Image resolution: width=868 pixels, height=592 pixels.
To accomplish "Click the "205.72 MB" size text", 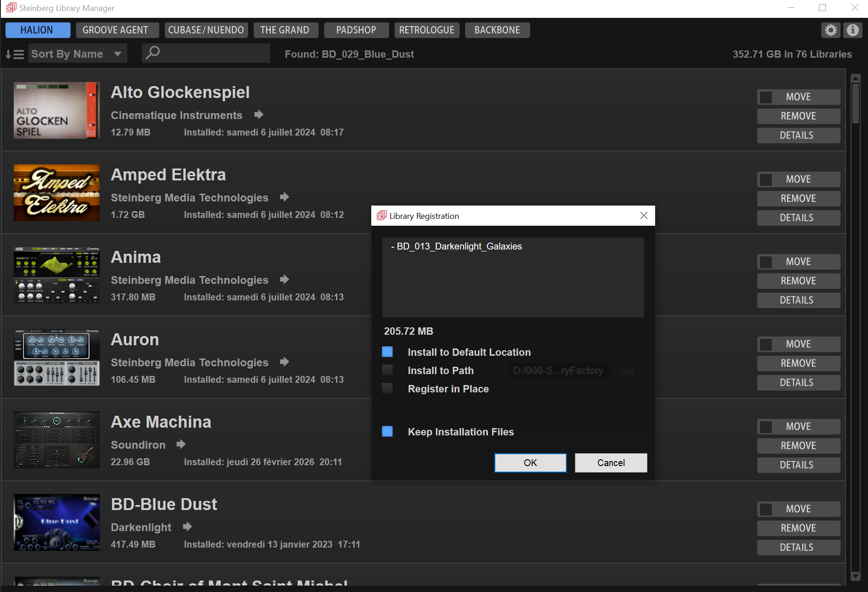I will [408, 331].
